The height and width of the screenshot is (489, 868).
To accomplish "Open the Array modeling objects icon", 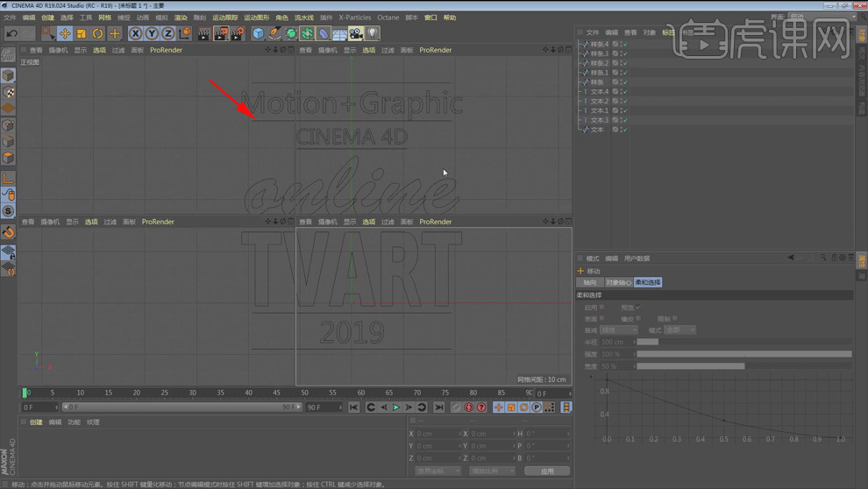I will 307,34.
